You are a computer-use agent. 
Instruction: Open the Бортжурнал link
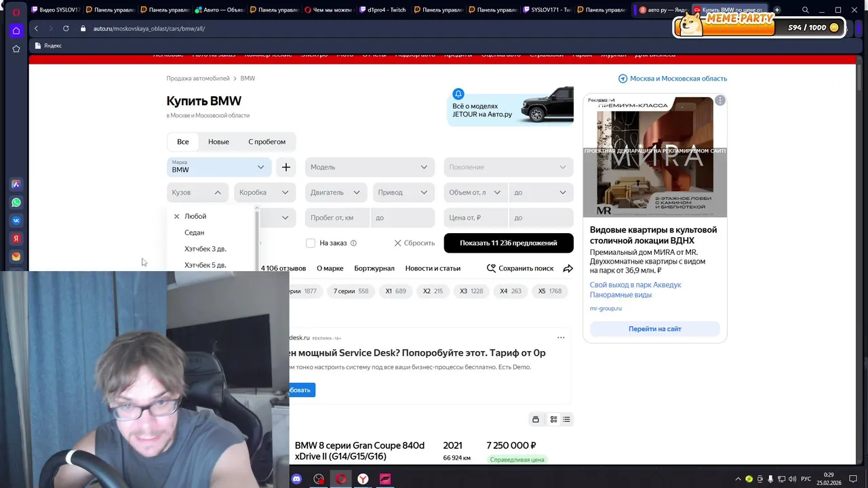coord(374,268)
